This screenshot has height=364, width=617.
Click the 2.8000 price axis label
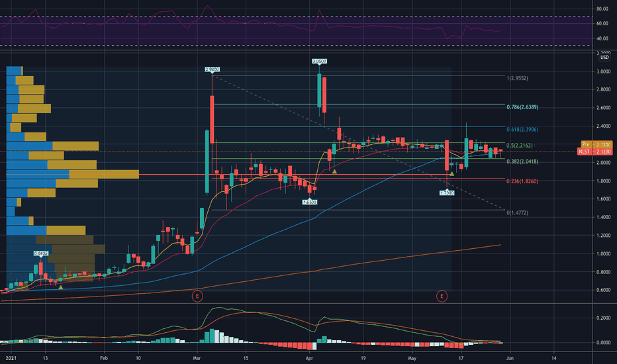point(603,90)
